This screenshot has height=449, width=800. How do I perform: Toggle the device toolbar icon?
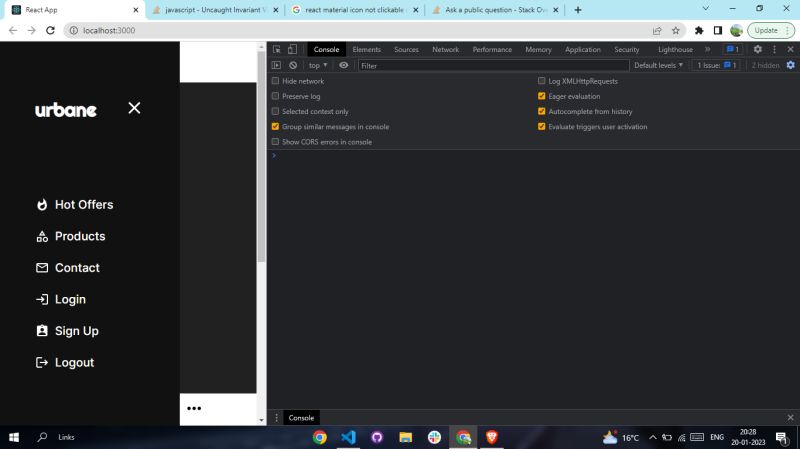(x=292, y=49)
